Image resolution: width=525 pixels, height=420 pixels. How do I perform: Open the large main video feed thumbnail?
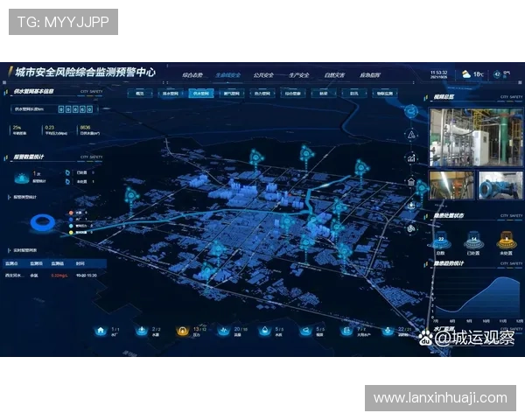point(475,137)
